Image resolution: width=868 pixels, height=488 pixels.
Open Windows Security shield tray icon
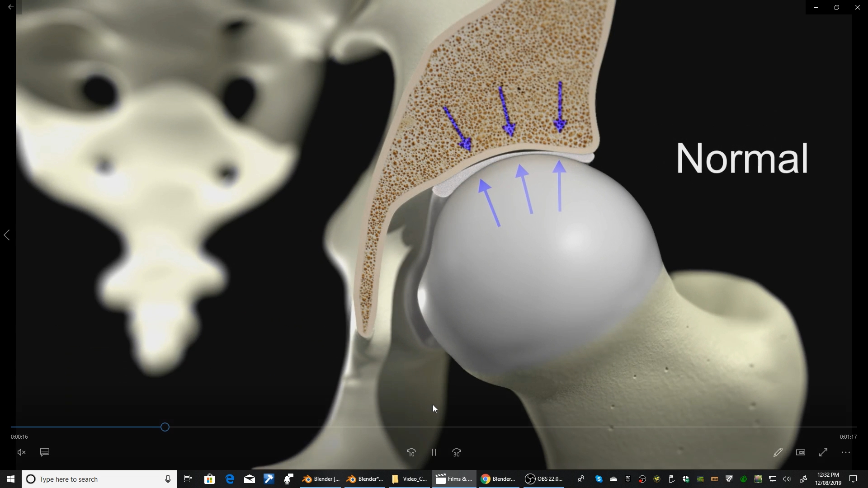[x=686, y=479]
